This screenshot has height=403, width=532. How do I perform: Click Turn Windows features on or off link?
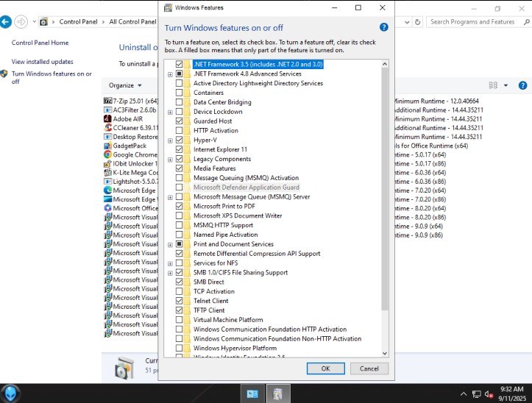click(x=52, y=78)
